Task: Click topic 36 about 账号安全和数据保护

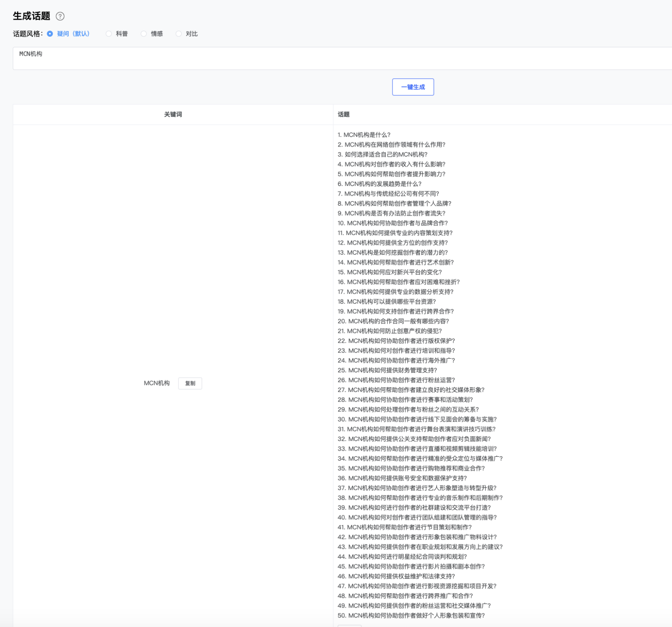Action: coord(402,478)
